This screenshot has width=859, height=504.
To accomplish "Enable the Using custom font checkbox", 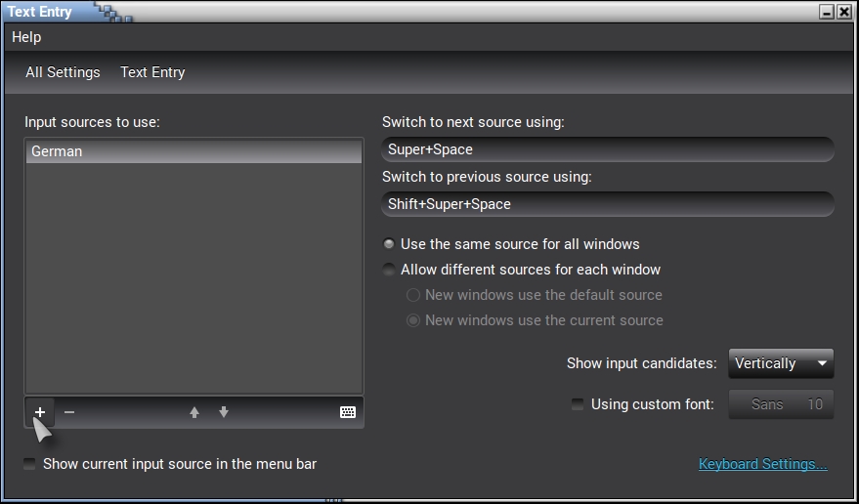I will [578, 404].
